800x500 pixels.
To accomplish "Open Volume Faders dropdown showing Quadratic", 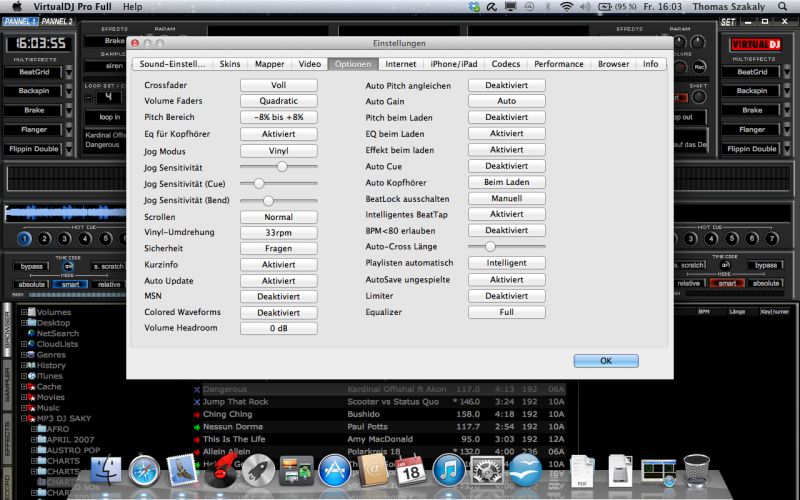I will (279, 101).
